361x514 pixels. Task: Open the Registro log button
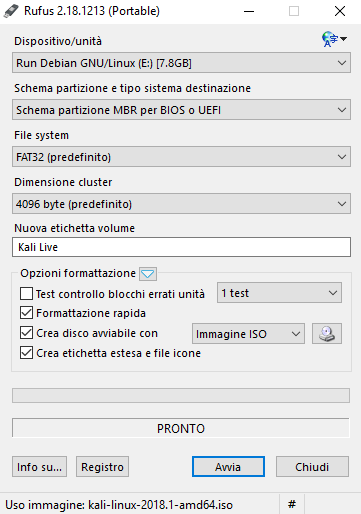point(102,467)
